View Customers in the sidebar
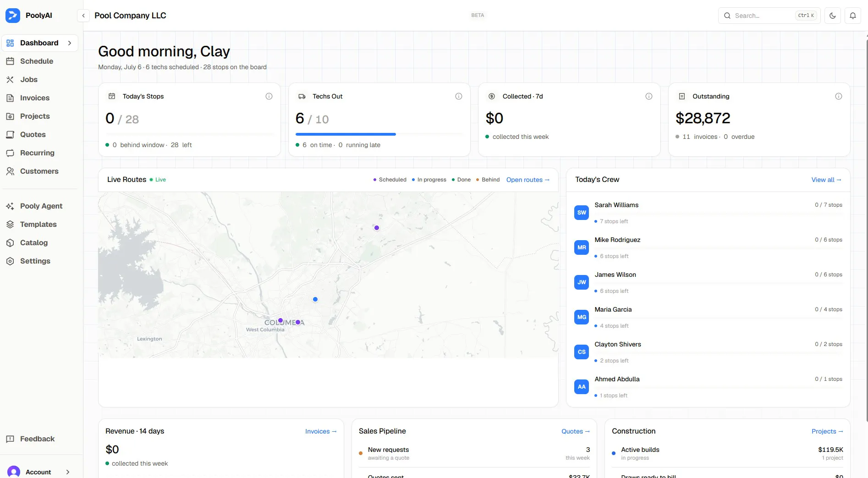This screenshot has height=478, width=868. pyautogui.click(x=40, y=171)
